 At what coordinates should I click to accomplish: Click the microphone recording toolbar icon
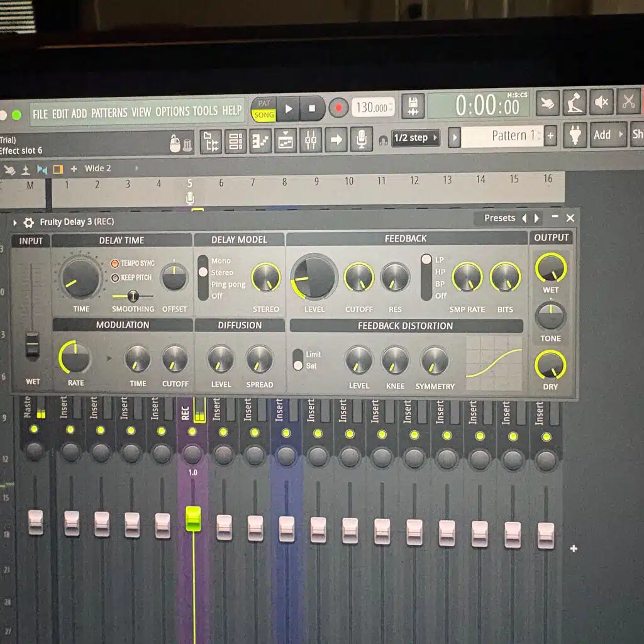(362, 140)
